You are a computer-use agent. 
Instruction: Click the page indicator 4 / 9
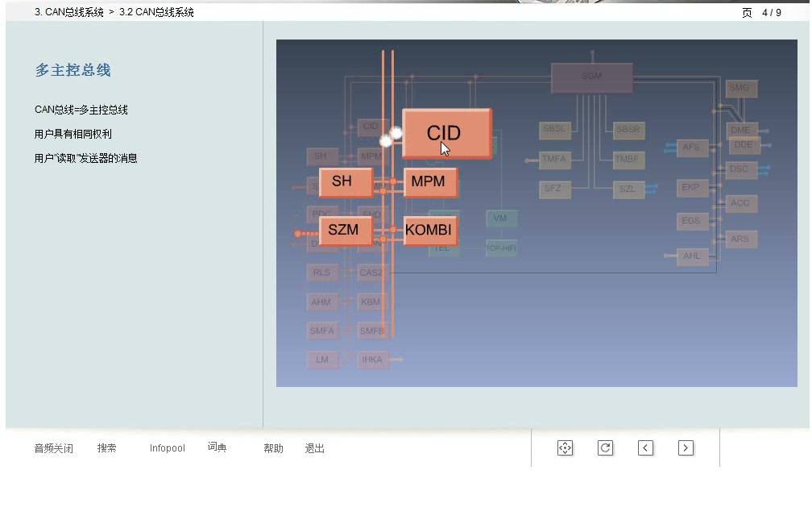[x=772, y=12]
